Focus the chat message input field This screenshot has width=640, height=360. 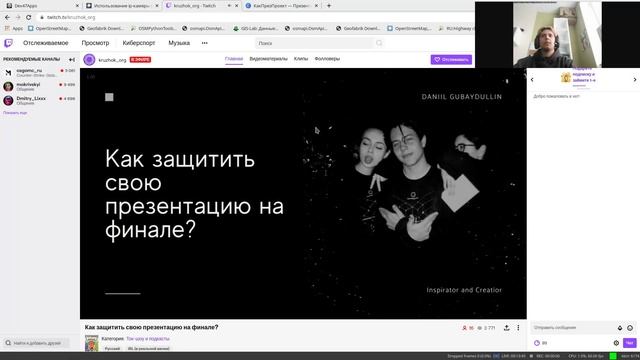(x=573, y=327)
